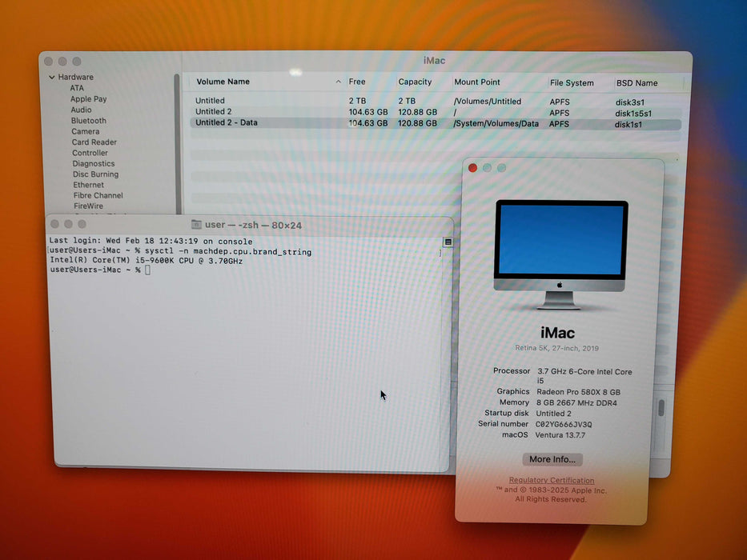
Task: Click the Intel Core i5-9600K output line
Action: (147, 261)
